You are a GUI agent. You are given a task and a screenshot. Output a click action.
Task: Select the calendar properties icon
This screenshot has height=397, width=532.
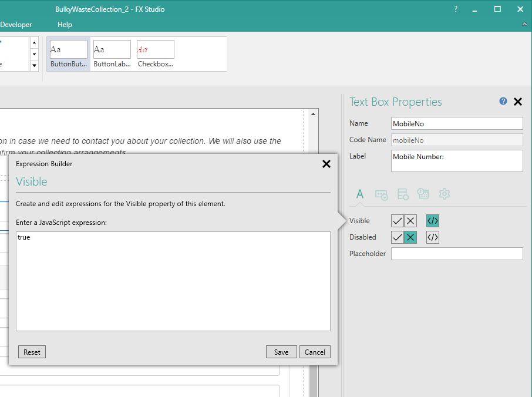(423, 194)
